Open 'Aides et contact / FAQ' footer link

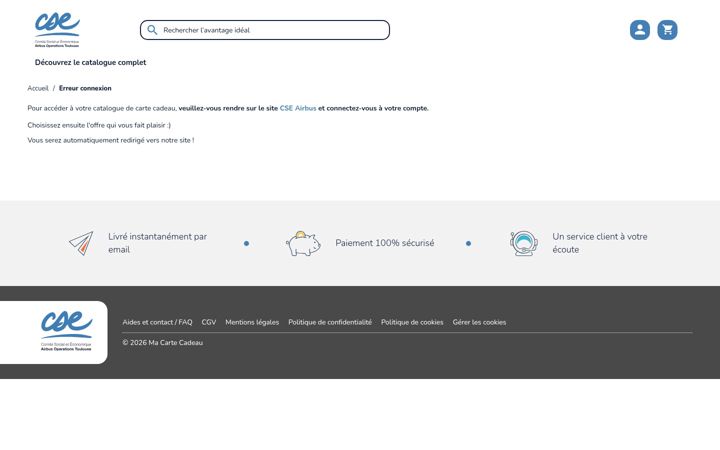(158, 322)
